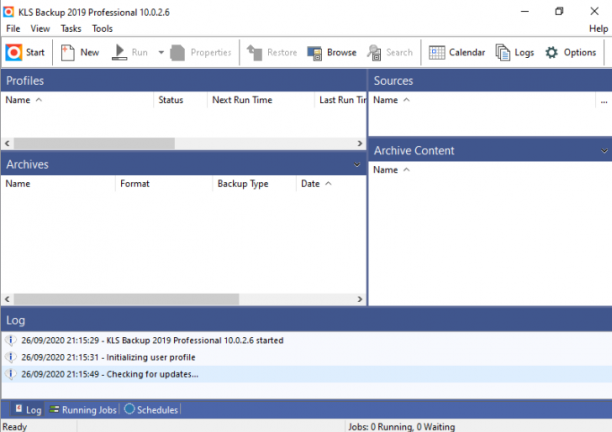Image resolution: width=612 pixels, height=432 pixels.
Task: Switch to the Running Jobs tab
Action: [x=83, y=410]
